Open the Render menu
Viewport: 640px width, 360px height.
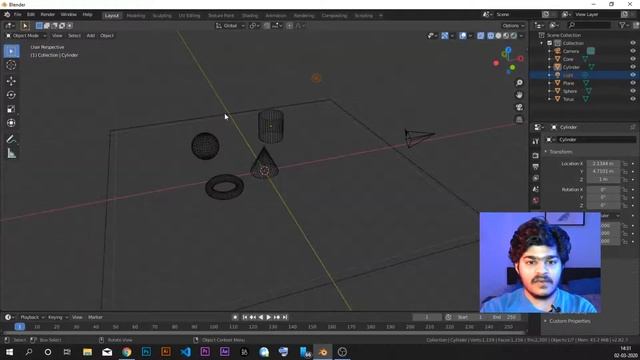(x=48, y=15)
